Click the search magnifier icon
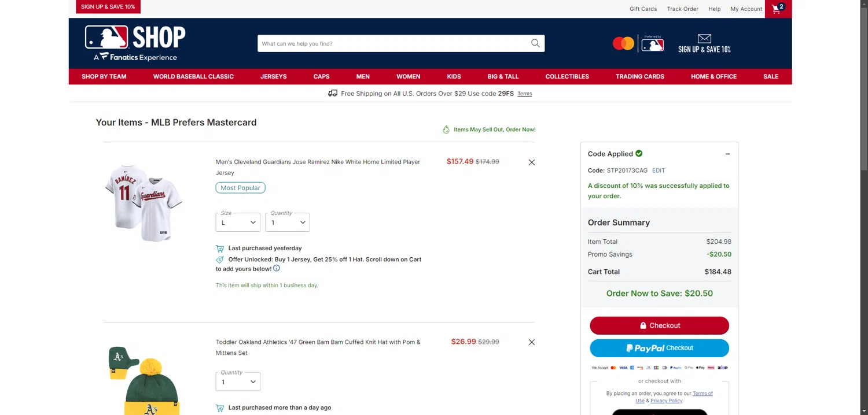The height and width of the screenshot is (415, 868). [x=535, y=43]
